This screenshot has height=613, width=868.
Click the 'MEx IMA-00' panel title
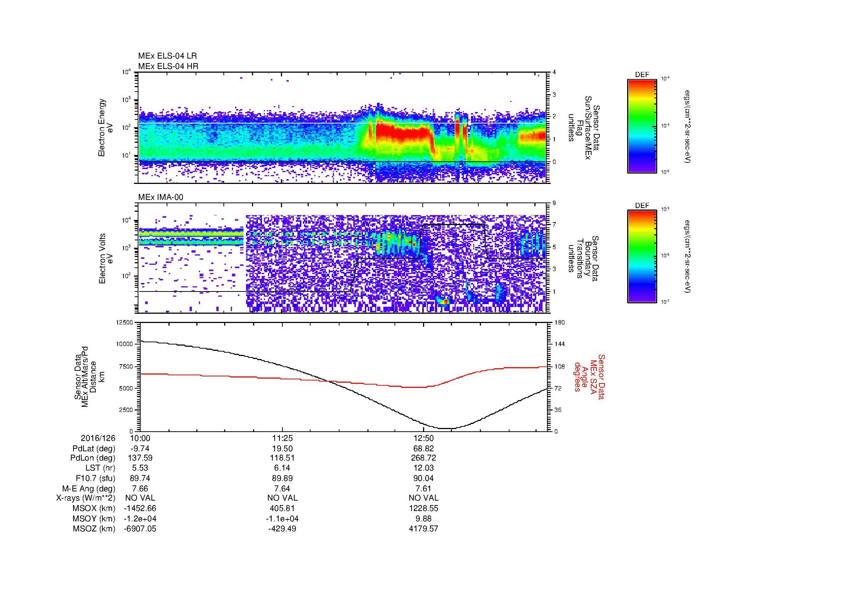coord(161,197)
